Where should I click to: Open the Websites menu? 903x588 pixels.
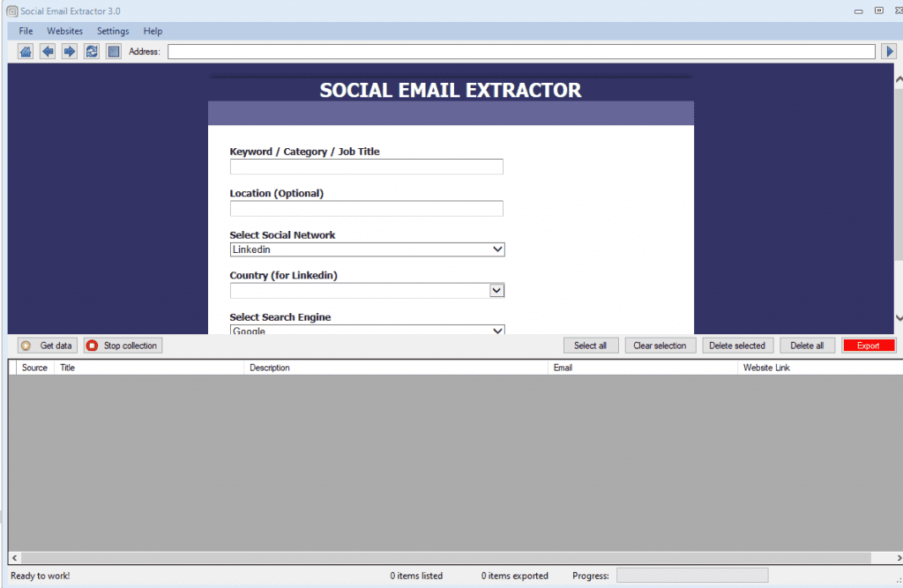[64, 31]
